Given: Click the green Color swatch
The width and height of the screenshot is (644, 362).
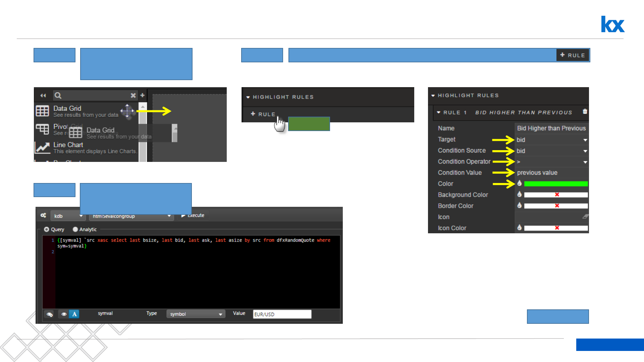Looking at the screenshot, I should [556, 184].
